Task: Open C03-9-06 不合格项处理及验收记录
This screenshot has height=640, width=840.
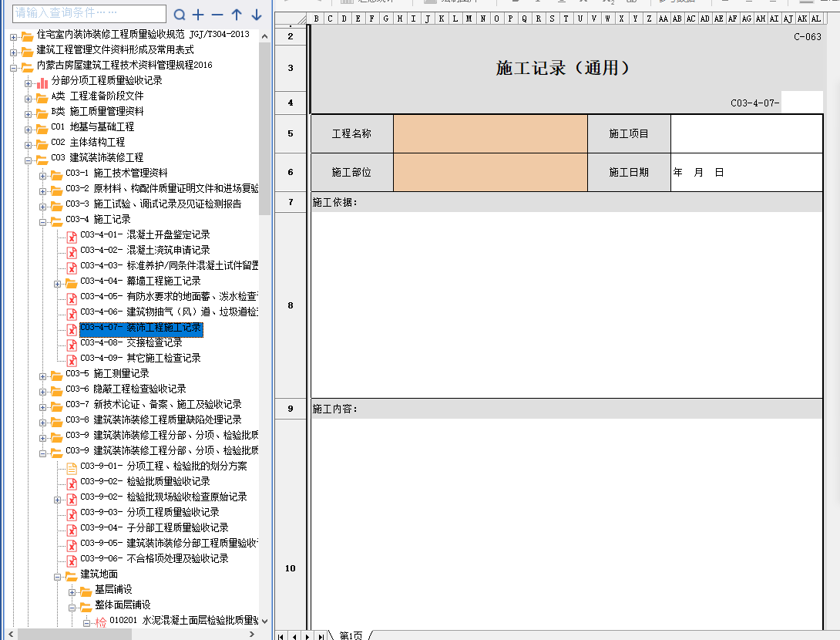Action: (x=154, y=559)
